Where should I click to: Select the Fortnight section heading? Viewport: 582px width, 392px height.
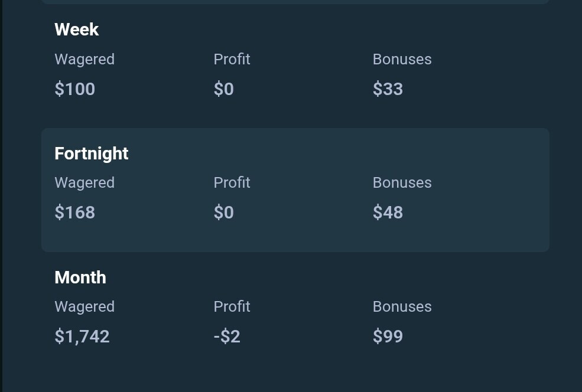click(92, 153)
